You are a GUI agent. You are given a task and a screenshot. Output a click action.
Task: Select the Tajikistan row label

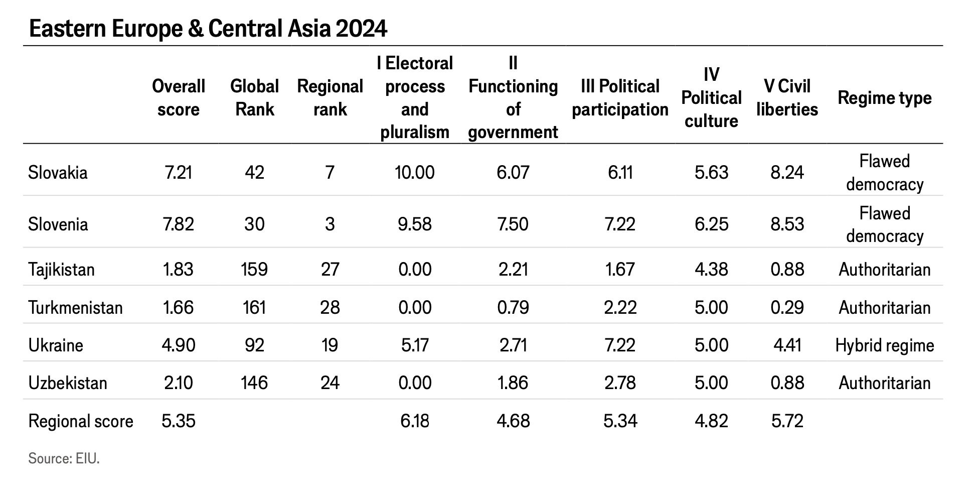tap(61, 270)
